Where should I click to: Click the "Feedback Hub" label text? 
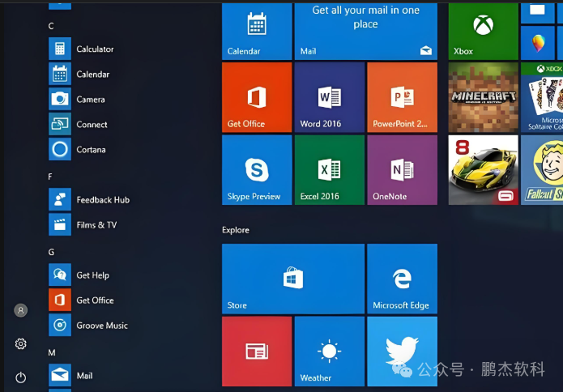click(x=103, y=200)
